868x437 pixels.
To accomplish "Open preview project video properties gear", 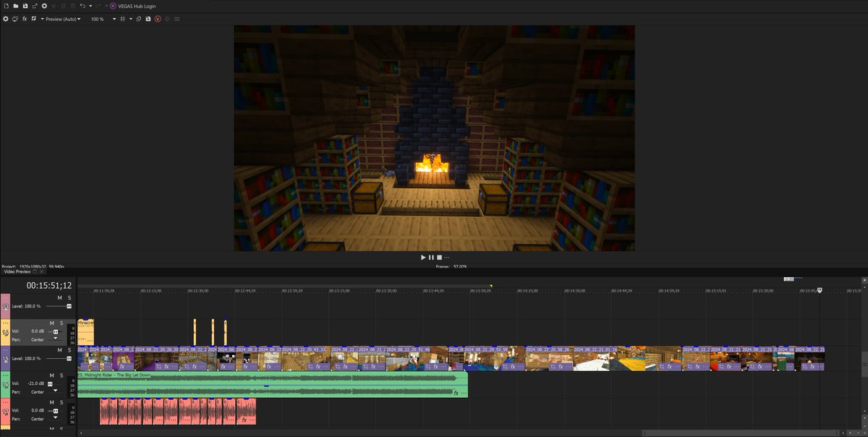I will point(6,19).
